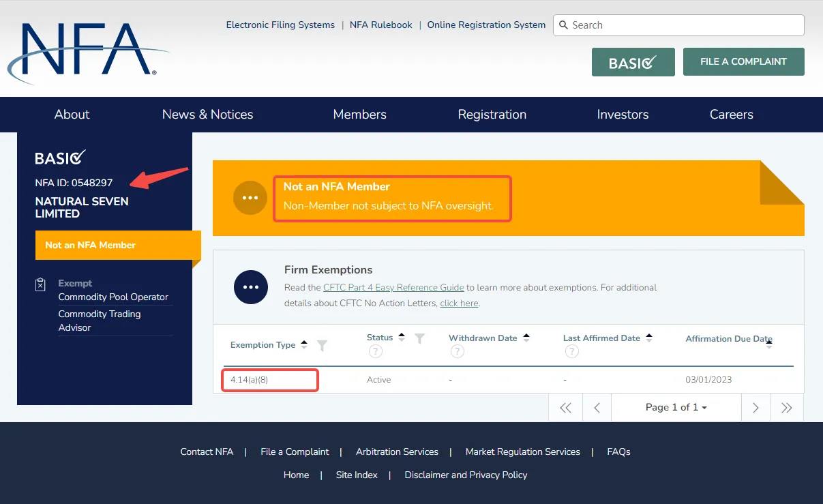Open the NFA Rulebook link
The height and width of the screenshot is (504, 823).
(x=381, y=25)
